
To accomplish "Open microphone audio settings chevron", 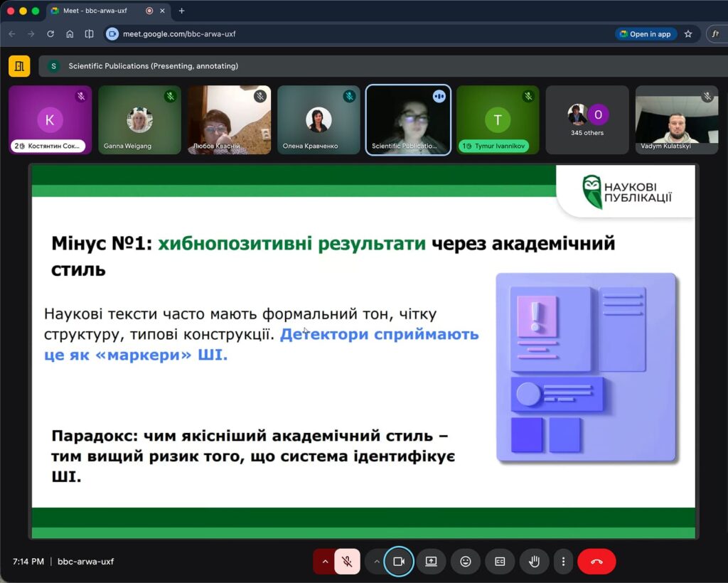I will (x=325, y=561).
